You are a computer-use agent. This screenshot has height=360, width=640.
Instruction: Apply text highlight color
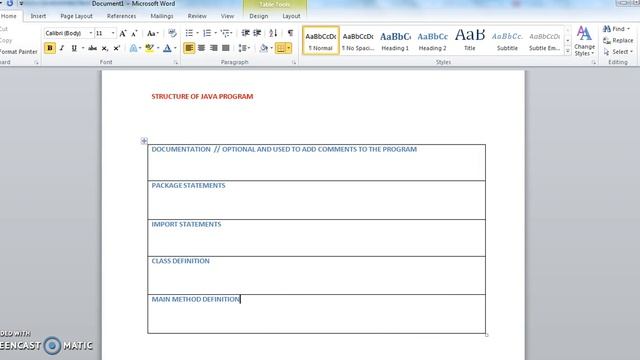click(149, 48)
